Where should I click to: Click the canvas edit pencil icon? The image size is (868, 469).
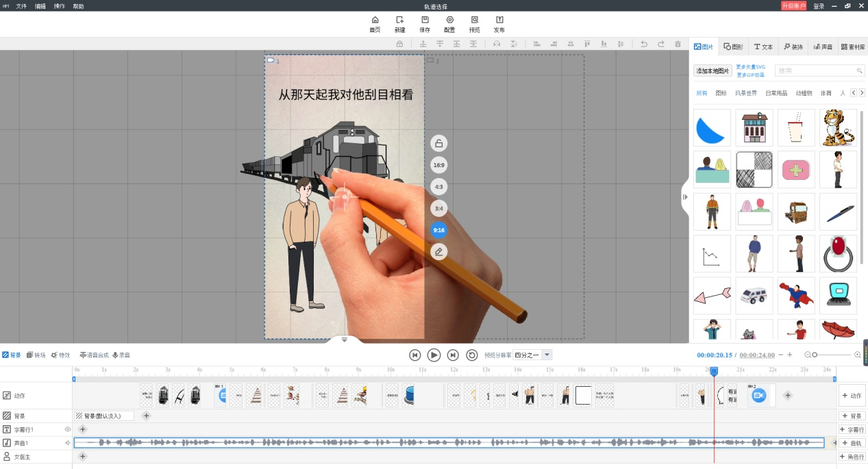point(439,252)
